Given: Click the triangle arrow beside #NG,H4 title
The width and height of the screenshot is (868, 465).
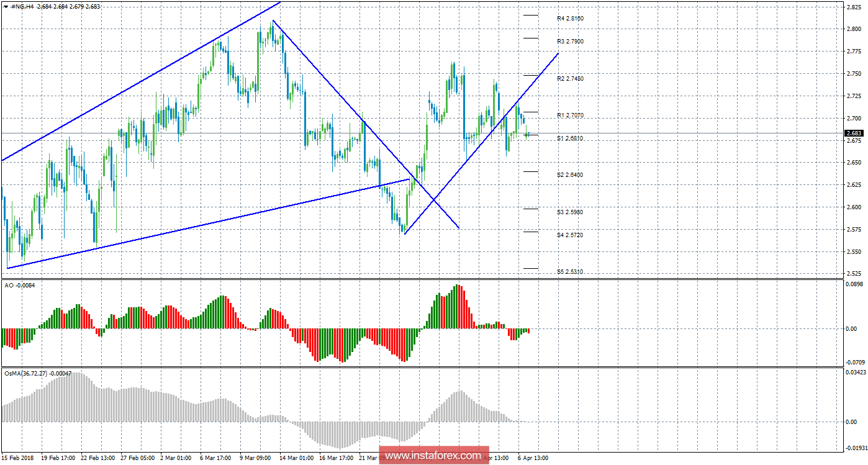Looking at the screenshot, I should pyautogui.click(x=6, y=6).
